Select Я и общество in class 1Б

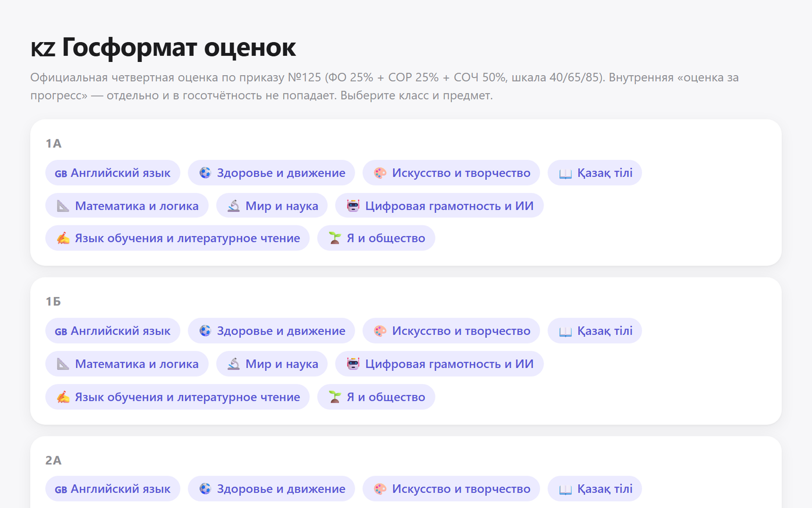pos(376,397)
